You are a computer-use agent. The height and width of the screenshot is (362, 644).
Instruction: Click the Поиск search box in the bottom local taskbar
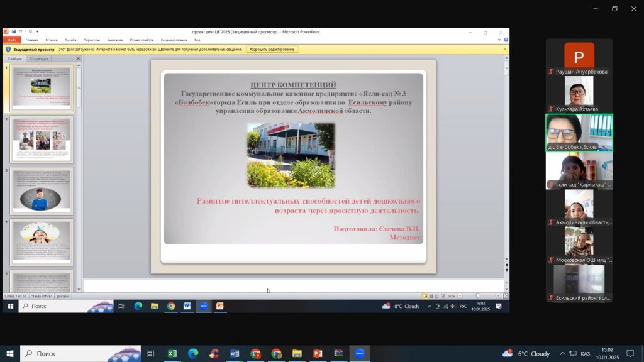click(80, 353)
